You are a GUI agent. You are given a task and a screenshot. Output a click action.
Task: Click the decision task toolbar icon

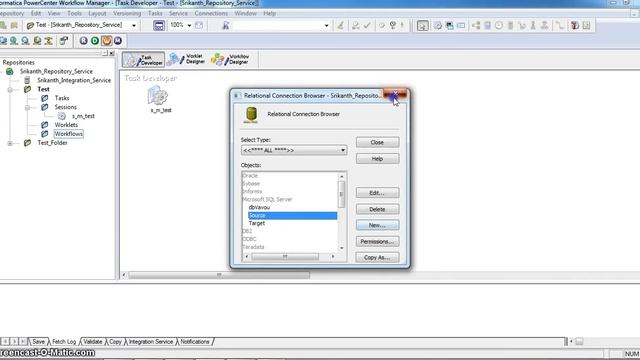[x=476, y=26]
